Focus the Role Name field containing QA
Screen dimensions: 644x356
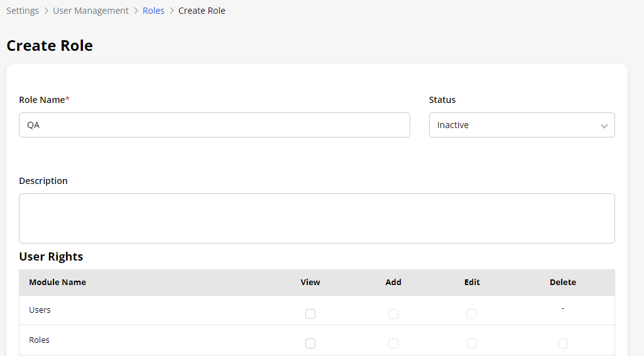214,125
